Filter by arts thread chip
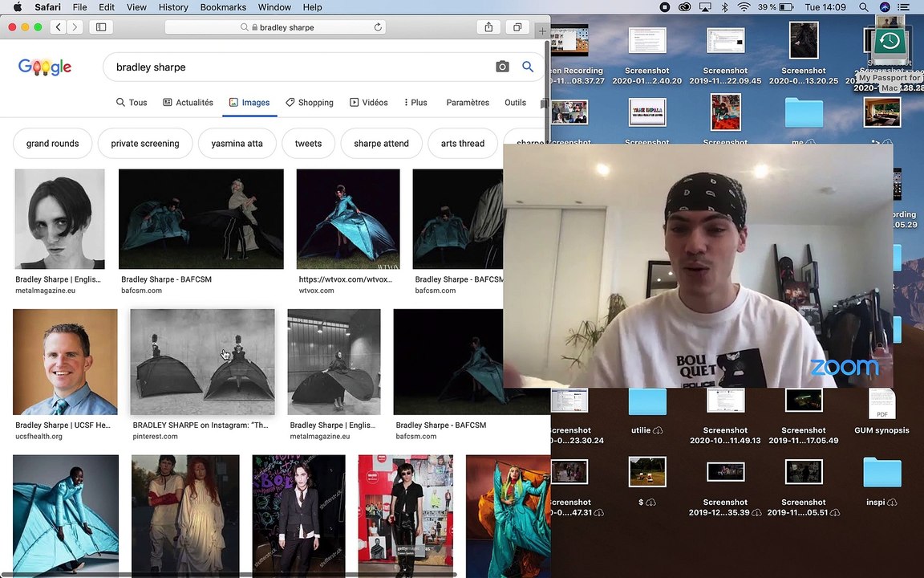Viewport: 924px width, 578px height. point(463,144)
